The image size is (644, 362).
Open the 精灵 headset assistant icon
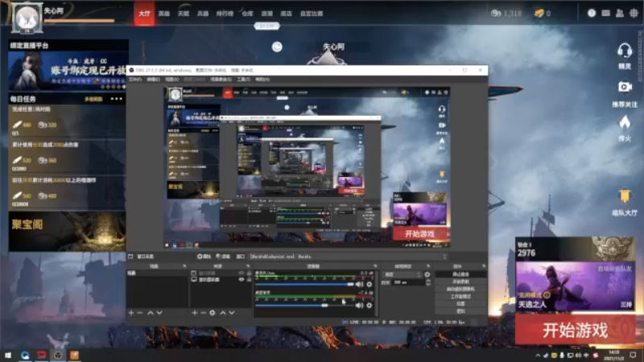[x=625, y=51]
